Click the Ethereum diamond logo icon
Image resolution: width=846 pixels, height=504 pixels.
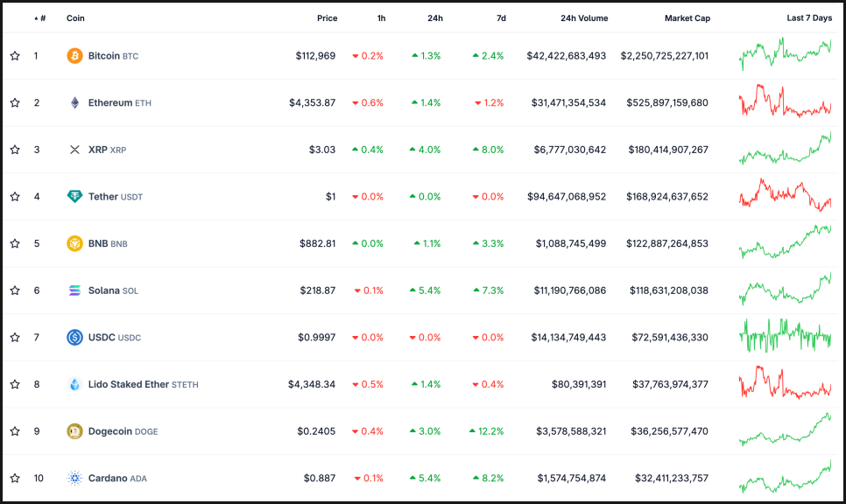[x=74, y=102]
